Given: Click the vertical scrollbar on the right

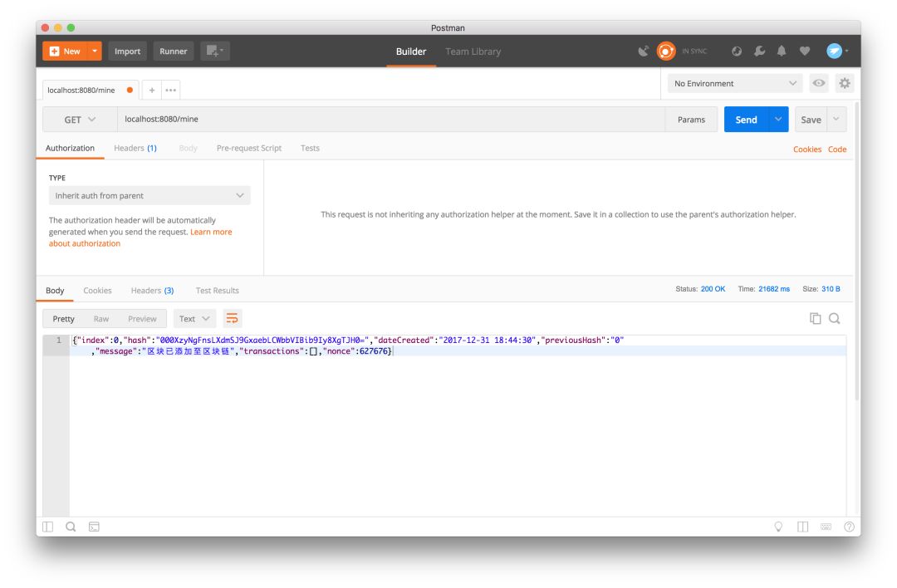Looking at the screenshot, I should click(x=856, y=252).
